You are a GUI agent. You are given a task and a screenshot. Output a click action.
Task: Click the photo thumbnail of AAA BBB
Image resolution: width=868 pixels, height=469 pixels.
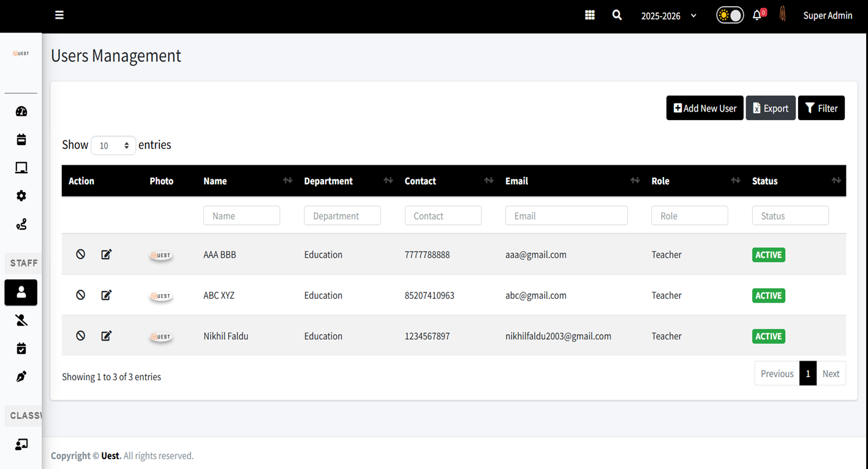[x=161, y=255]
